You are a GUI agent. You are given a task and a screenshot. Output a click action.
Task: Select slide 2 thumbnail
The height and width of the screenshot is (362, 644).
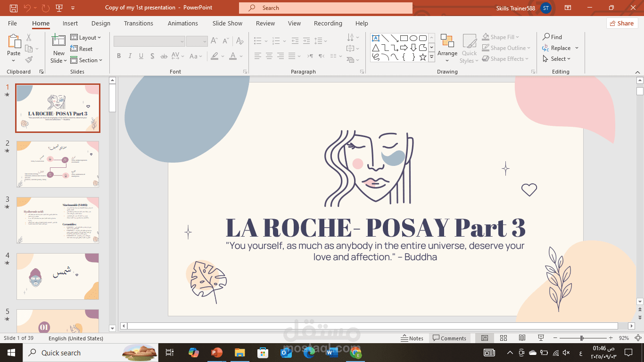pyautogui.click(x=58, y=164)
